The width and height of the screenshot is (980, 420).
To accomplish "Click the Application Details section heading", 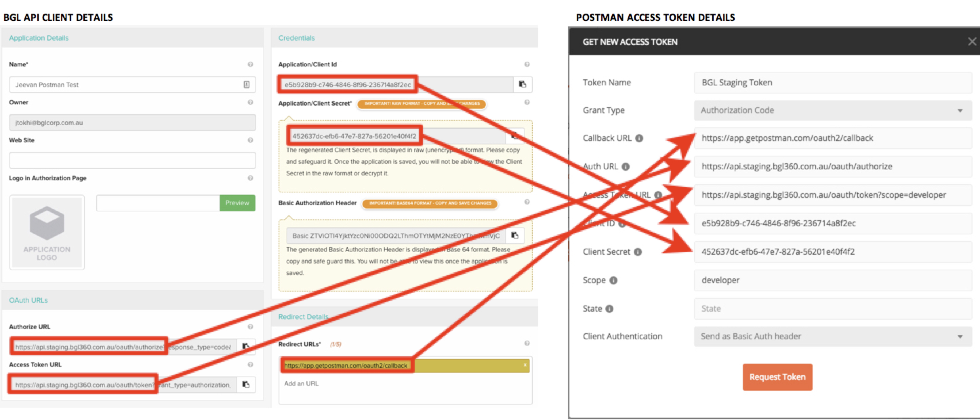I will (x=39, y=38).
